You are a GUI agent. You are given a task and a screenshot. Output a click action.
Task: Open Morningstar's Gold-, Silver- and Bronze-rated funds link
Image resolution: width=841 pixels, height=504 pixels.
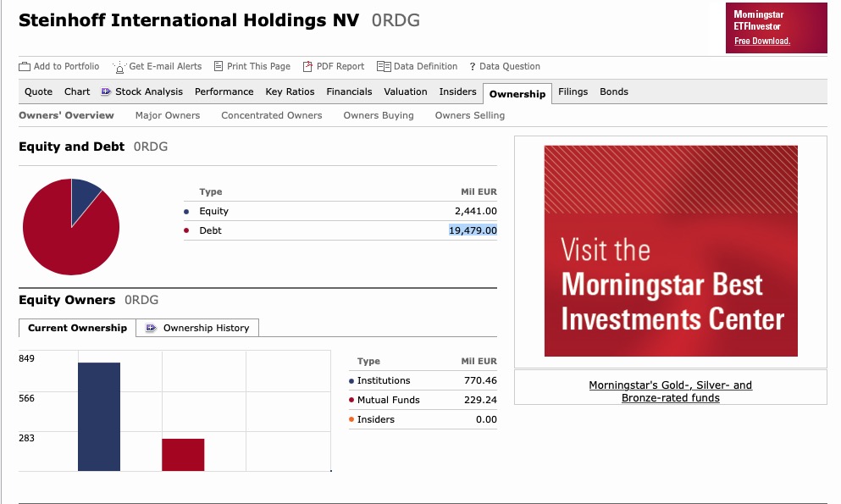point(670,391)
